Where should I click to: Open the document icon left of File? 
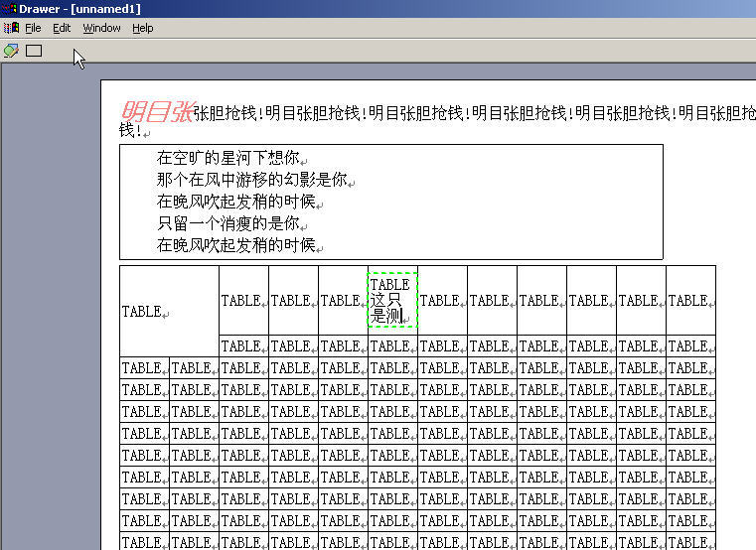[x=11, y=28]
